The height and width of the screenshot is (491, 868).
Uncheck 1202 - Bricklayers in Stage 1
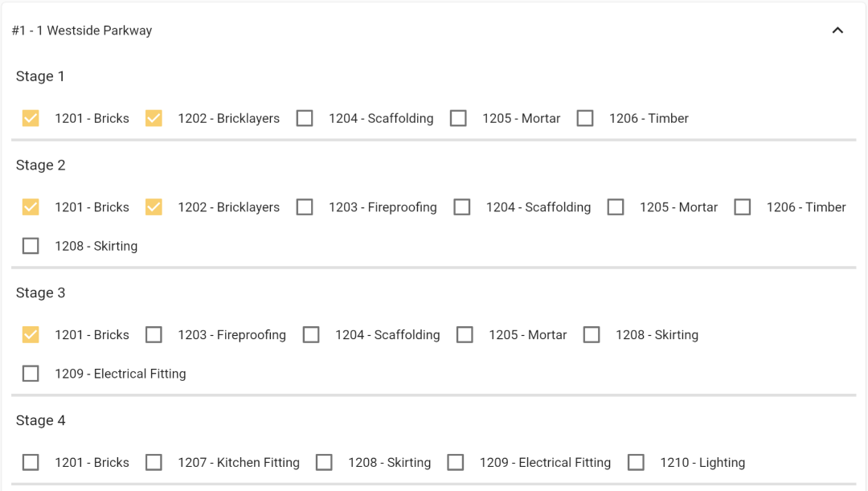coord(154,118)
